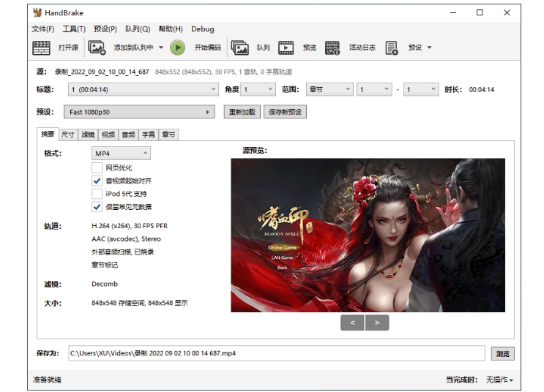Expand the 添加到队列中 dropdown arrow
Image resolution: width=544 pixels, height=392 pixels.
coord(161,48)
